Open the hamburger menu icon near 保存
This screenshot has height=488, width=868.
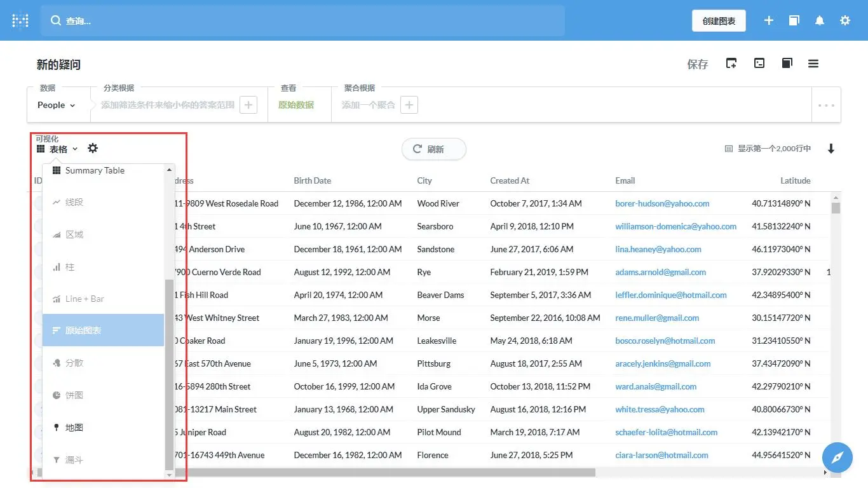813,64
